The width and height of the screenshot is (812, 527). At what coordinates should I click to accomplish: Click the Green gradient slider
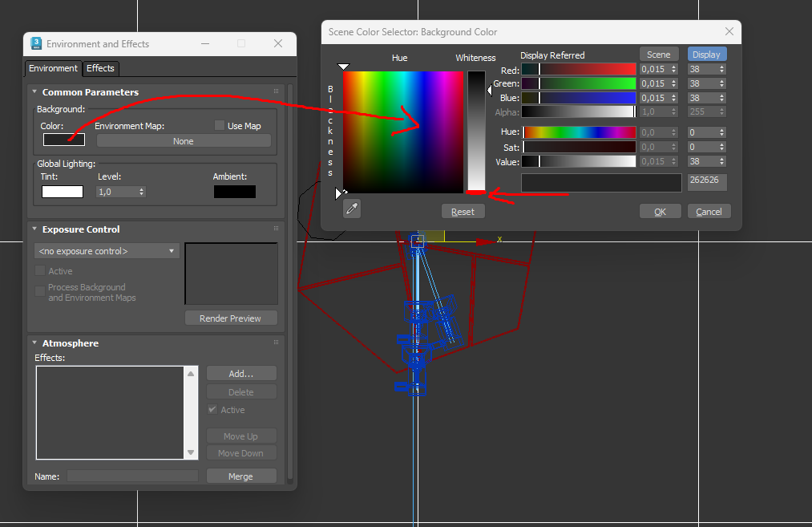(579, 83)
